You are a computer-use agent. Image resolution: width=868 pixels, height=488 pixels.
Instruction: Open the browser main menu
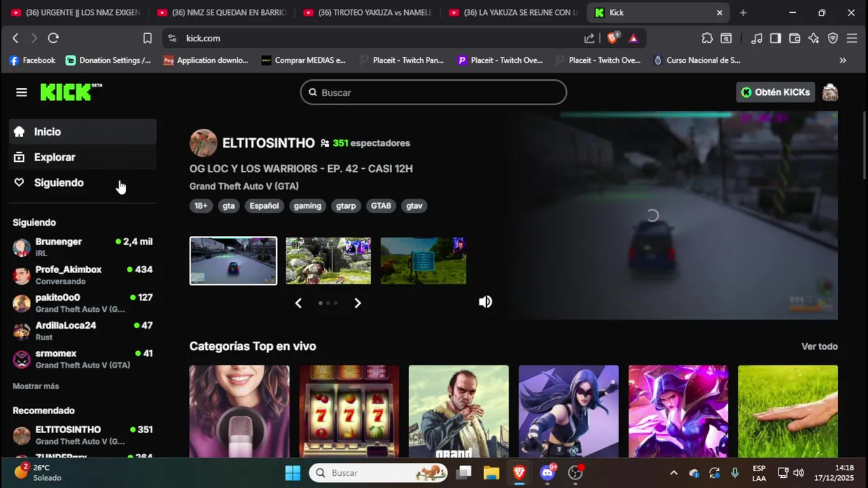(x=852, y=39)
